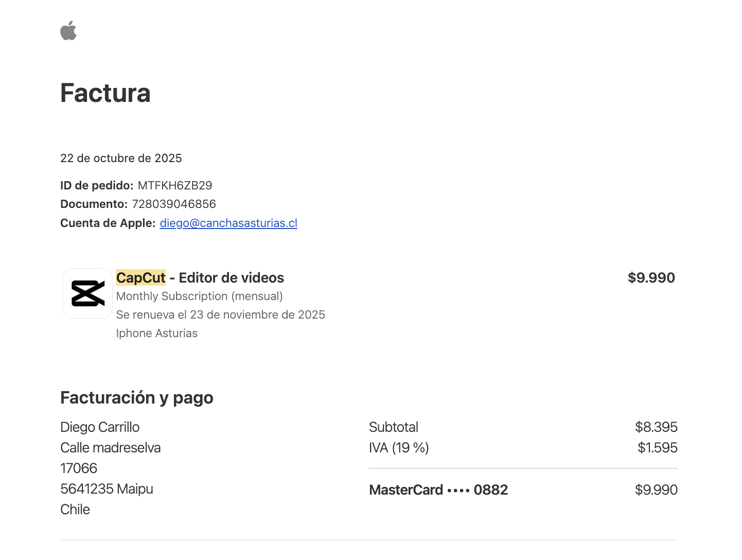The width and height of the screenshot is (742, 560).
Task: Click the country Chile in billing address
Action: tap(75, 509)
